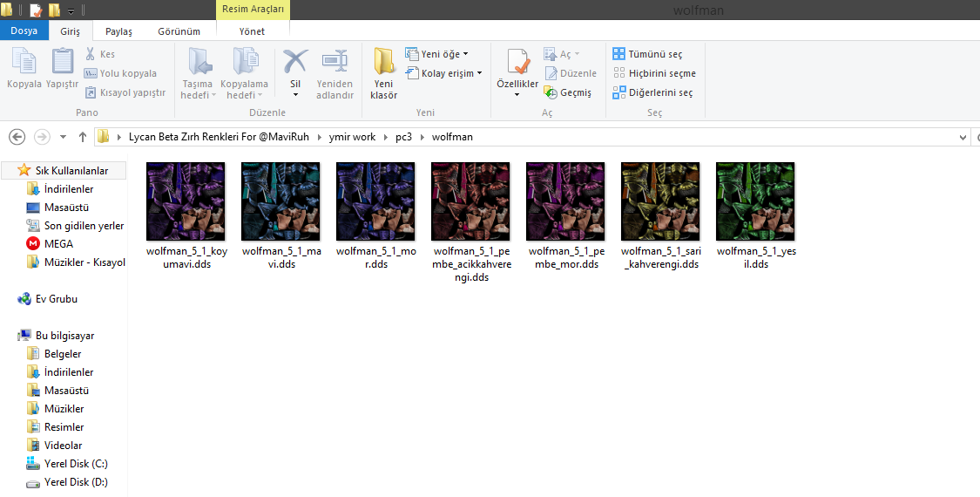980x497 pixels.
Task: Open Videolar under Bu bilgisayar
Action: pyautogui.click(x=63, y=445)
